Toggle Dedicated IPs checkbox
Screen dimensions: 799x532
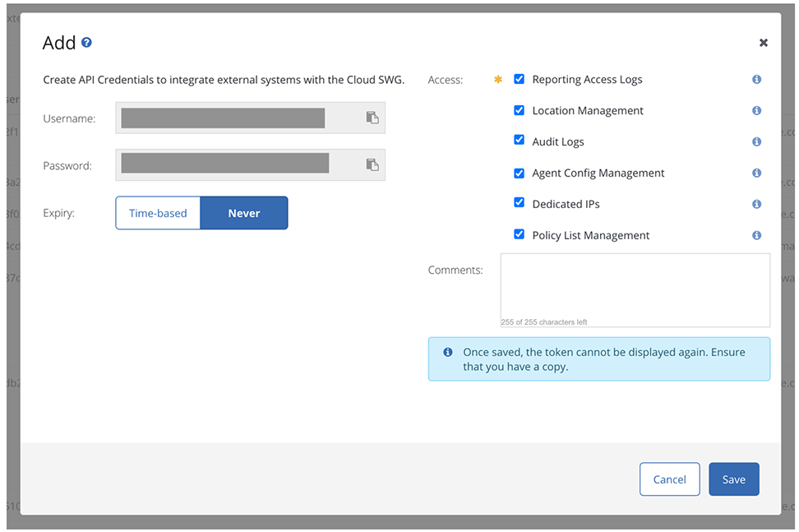click(520, 203)
